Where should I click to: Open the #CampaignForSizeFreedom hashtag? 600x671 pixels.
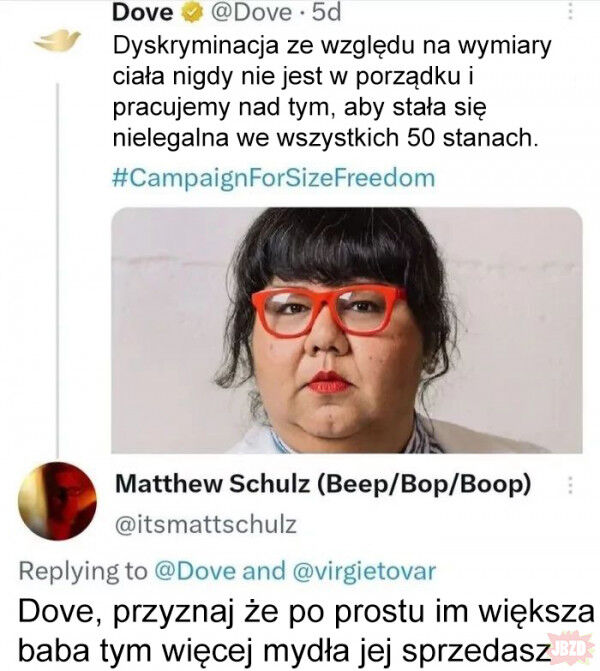[273, 178]
